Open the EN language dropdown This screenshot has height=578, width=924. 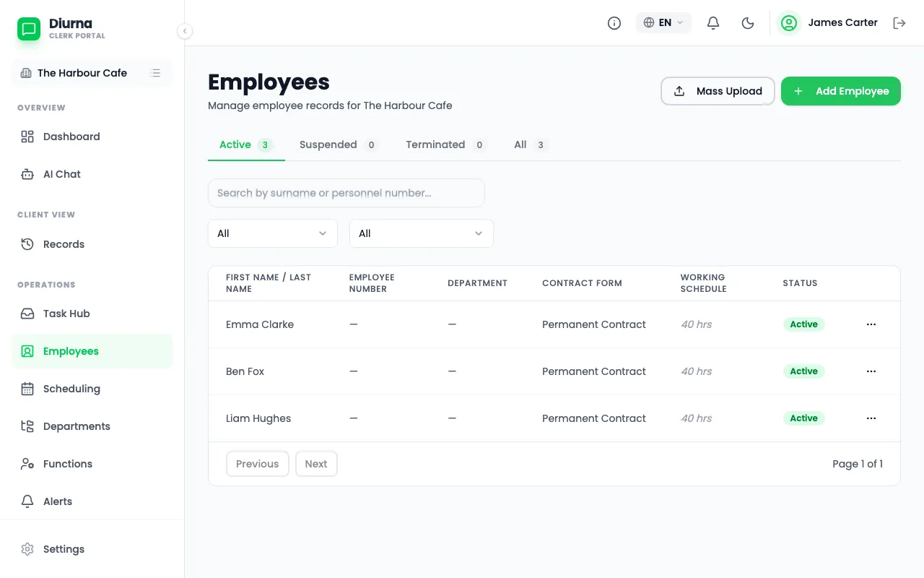tap(663, 23)
